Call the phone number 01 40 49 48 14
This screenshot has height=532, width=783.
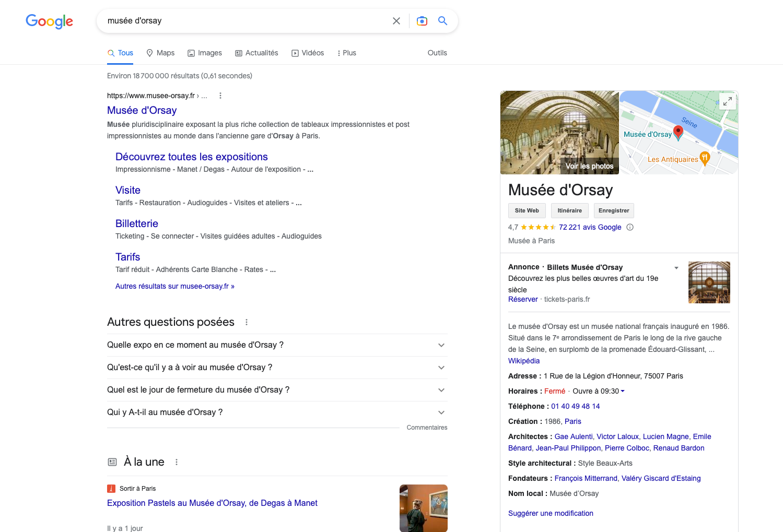(x=576, y=406)
